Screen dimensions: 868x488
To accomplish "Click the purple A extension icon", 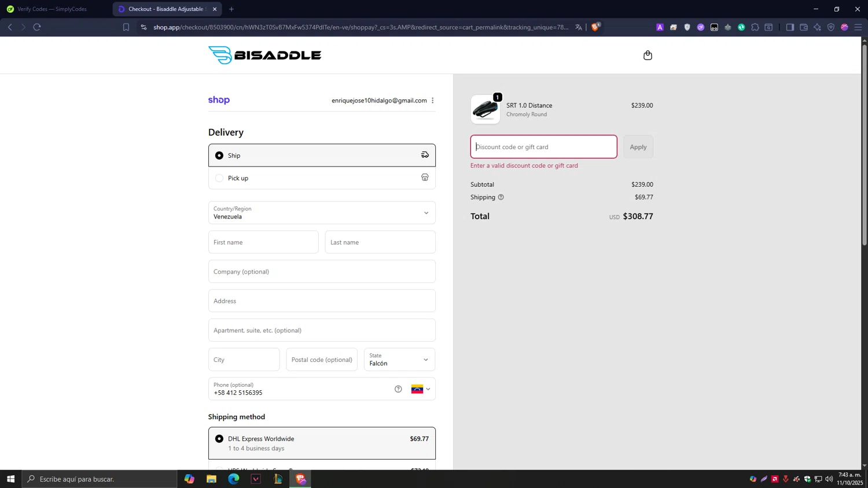I will pos(660,27).
